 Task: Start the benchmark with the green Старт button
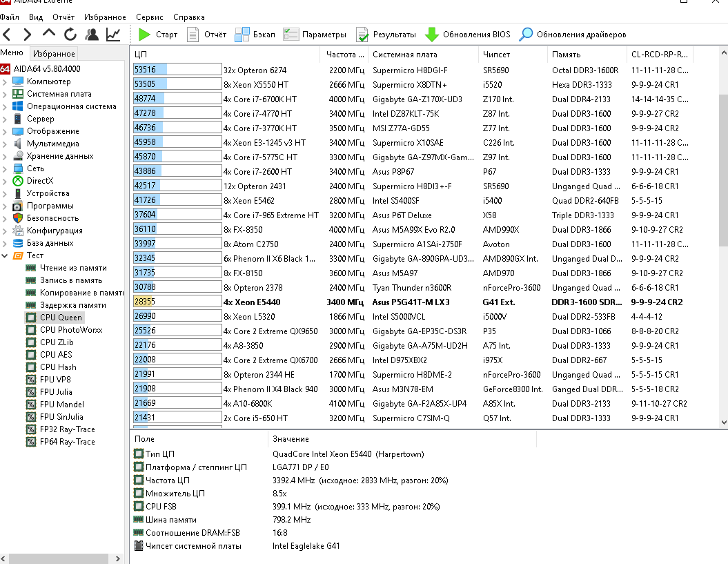tap(158, 35)
